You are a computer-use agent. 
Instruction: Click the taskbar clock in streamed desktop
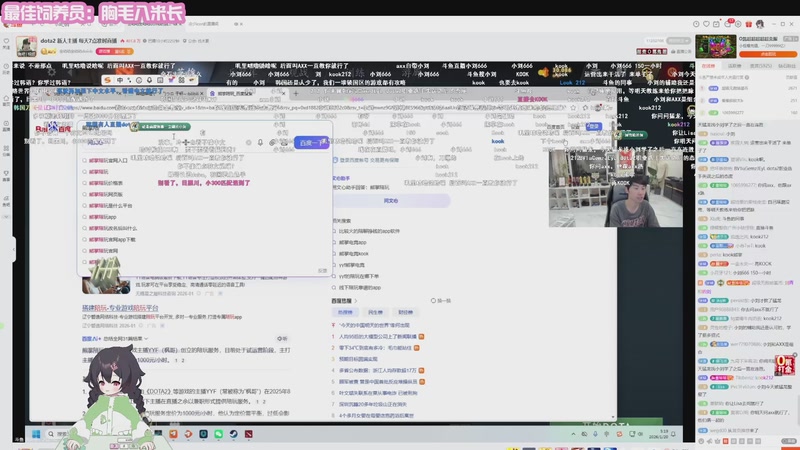[661, 434]
